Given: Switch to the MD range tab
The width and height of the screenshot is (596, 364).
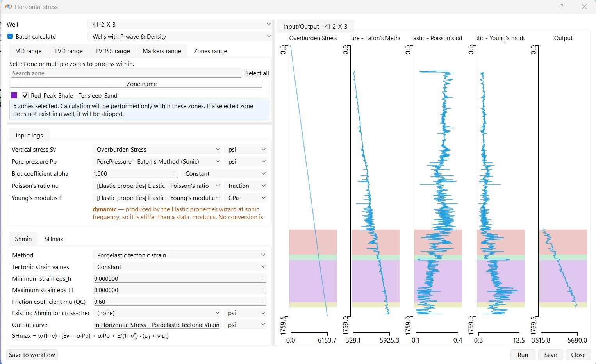Looking at the screenshot, I should tap(28, 51).
